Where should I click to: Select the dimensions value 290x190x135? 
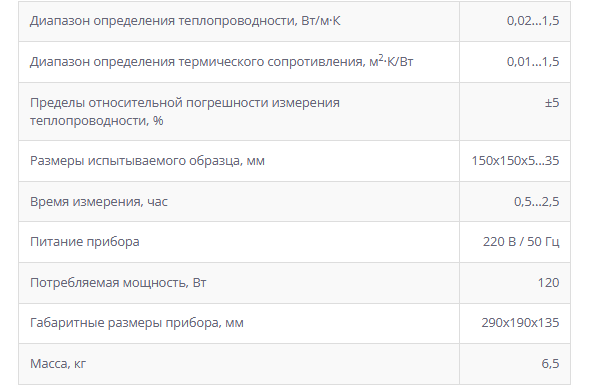(520, 323)
